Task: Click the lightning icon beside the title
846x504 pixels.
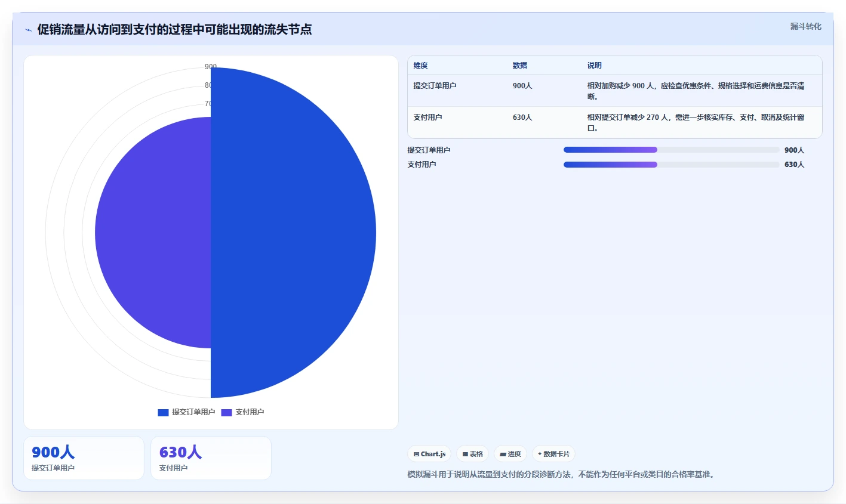Action: 28,30
